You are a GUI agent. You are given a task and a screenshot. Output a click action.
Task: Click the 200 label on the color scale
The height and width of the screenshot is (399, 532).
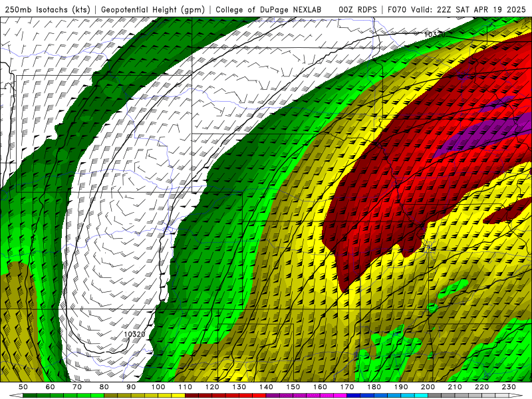(x=428, y=387)
